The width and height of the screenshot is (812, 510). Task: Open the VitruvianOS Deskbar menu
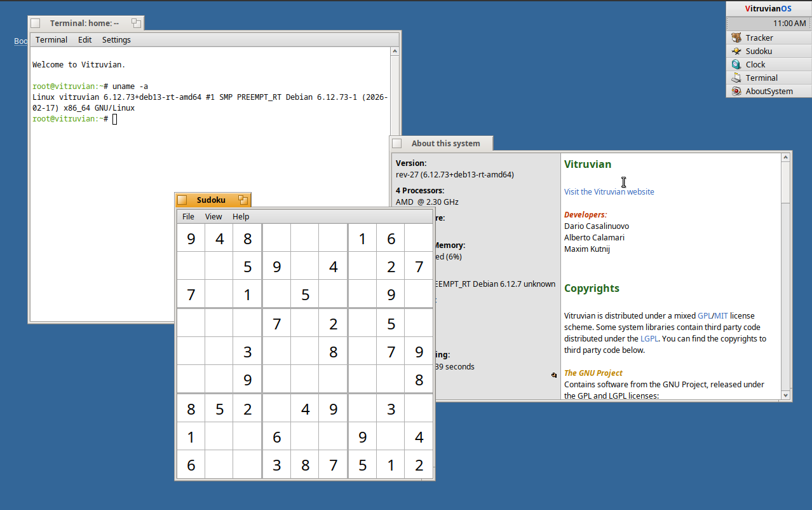pyautogui.click(x=768, y=9)
